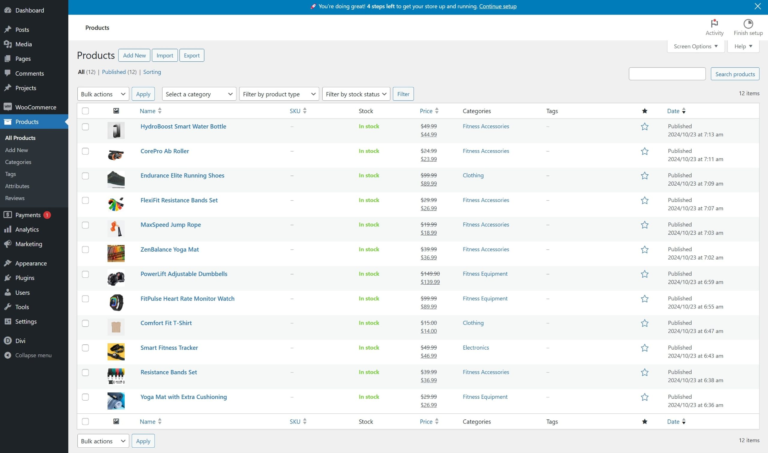Star the HydroBoost Smart Water Bottle as featured
Image resolution: width=768 pixels, height=453 pixels.
coord(644,127)
